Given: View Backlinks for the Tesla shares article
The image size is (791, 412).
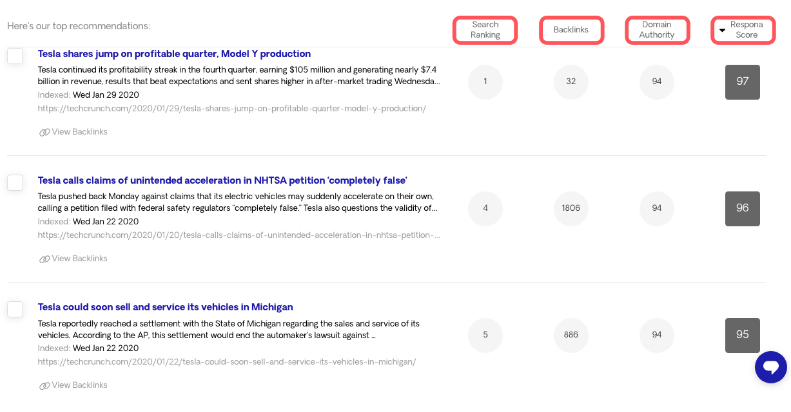Looking at the screenshot, I should pyautogui.click(x=78, y=132).
